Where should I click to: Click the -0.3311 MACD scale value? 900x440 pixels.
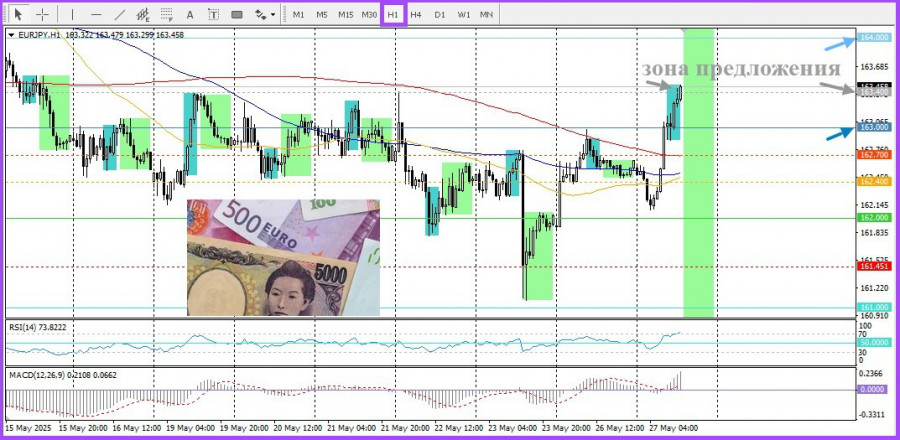coord(871,414)
